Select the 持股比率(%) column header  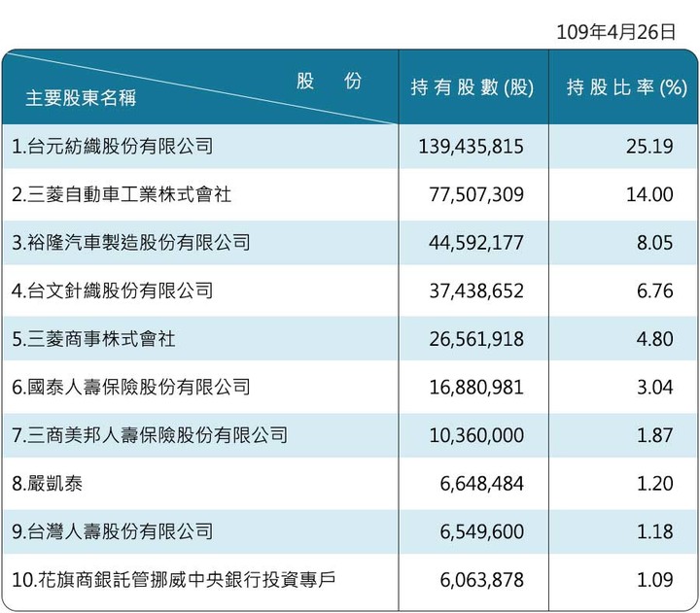coord(627,87)
